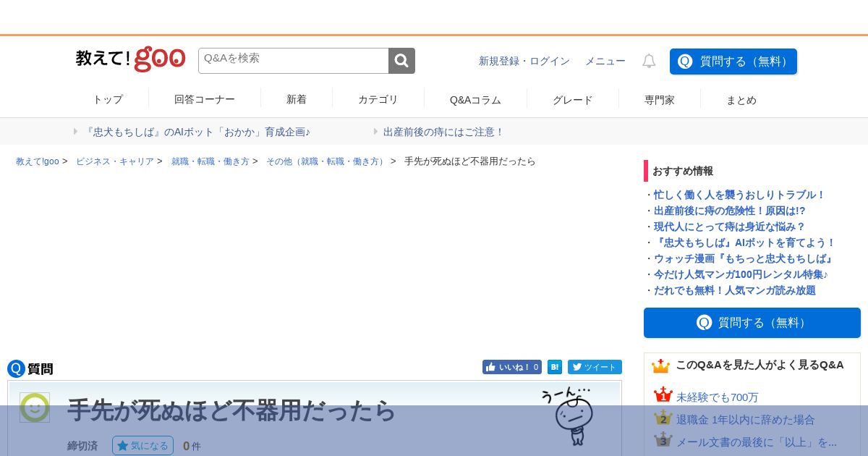
Task: Click sidebar 質問する（無料）button
Action: point(752,323)
